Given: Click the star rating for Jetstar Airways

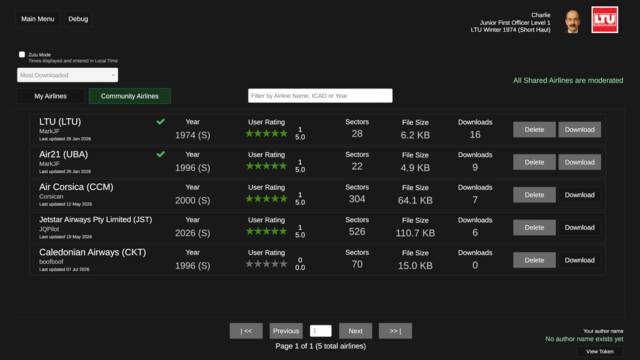Looking at the screenshot, I should pyautogui.click(x=267, y=231).
